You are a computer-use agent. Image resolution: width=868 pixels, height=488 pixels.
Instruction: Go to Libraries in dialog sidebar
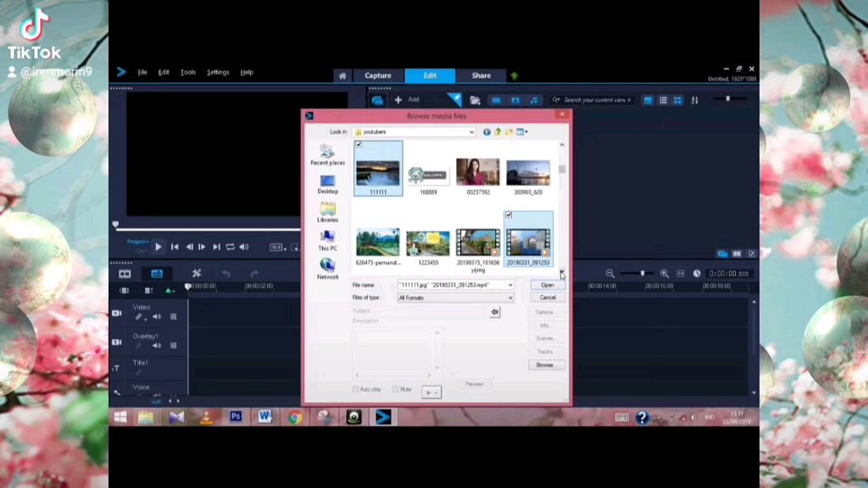tap(327, 213)
